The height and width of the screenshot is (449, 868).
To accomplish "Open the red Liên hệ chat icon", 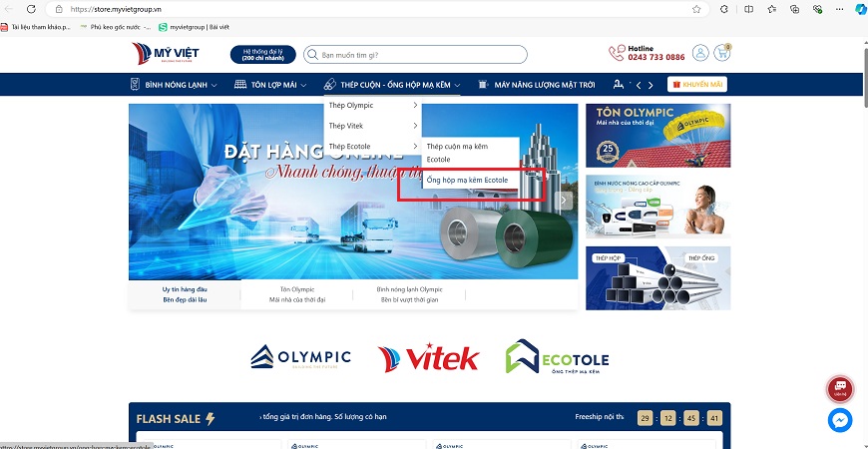I will click(x=840, y=388).
